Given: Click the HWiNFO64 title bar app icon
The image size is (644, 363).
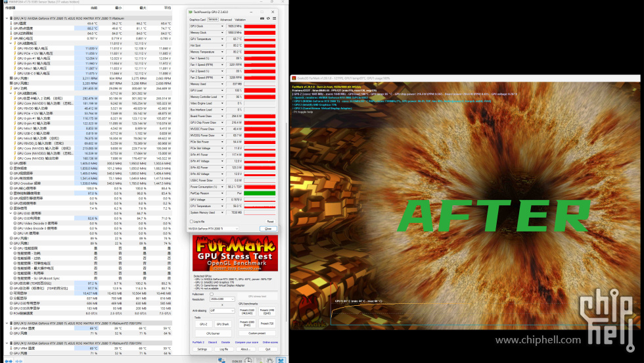Looking at the screenshot, I should pos(6,2).
